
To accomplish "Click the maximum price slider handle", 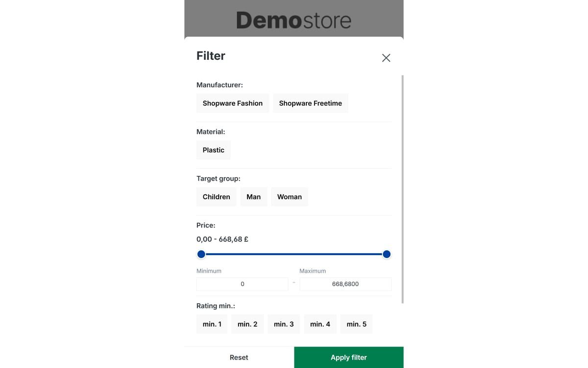I will 387,254.
